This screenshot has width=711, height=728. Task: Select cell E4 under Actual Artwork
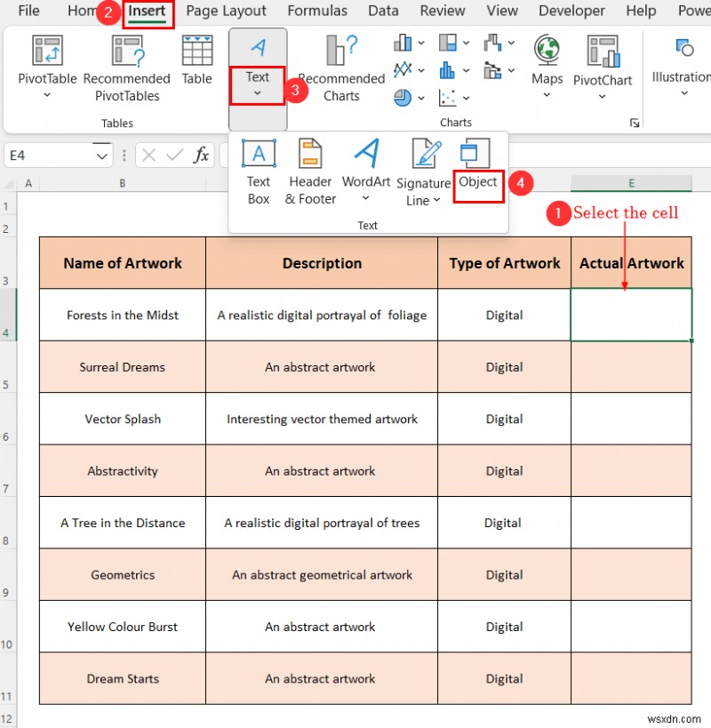631,315
